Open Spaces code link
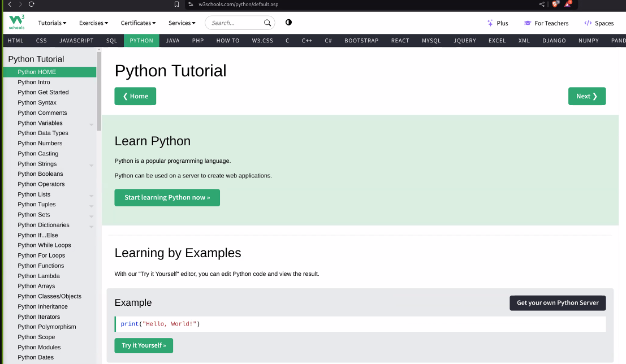 pos(599,23)
